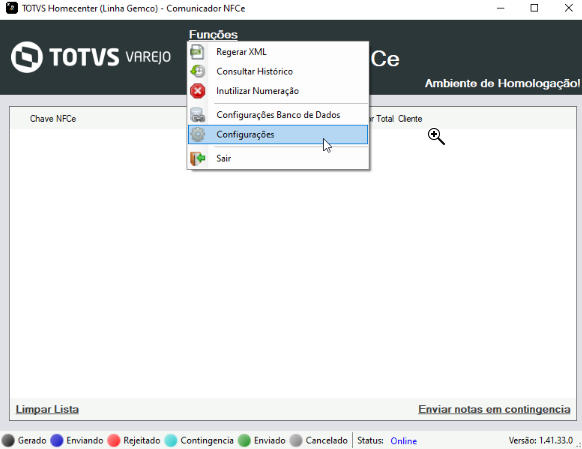This screenshot has height=449, width=582.
Task: Click the Rejeitado legend label
Action: [142, 441]
